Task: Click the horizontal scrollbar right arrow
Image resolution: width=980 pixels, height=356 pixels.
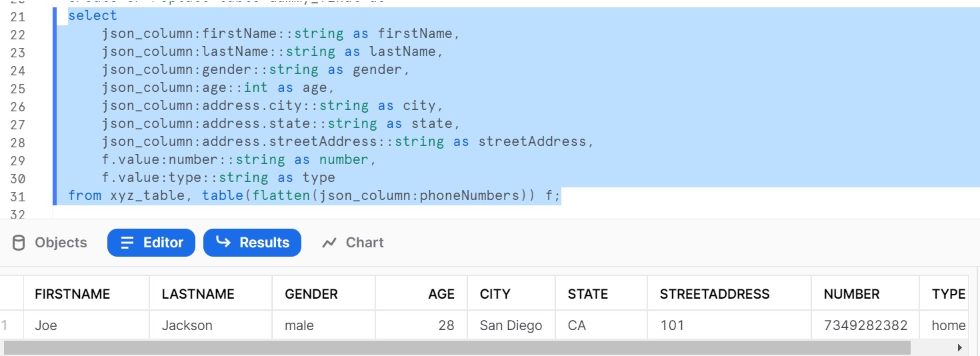Action: [x=959, y=347]
